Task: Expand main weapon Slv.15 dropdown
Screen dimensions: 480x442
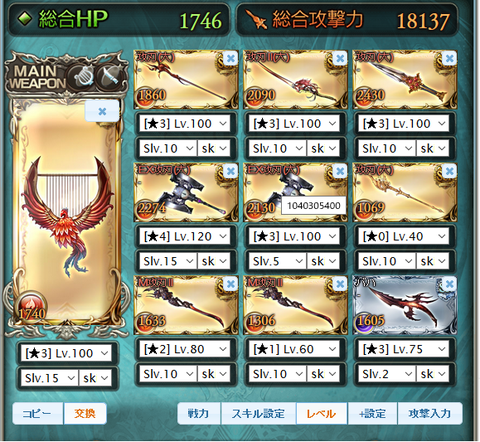Action: click(49, 378)
